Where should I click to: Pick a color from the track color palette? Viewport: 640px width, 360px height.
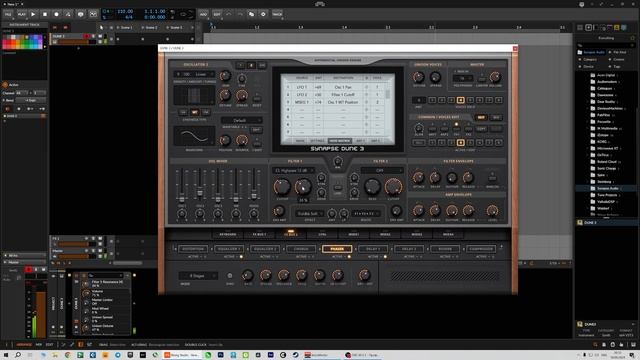[22, 42]
